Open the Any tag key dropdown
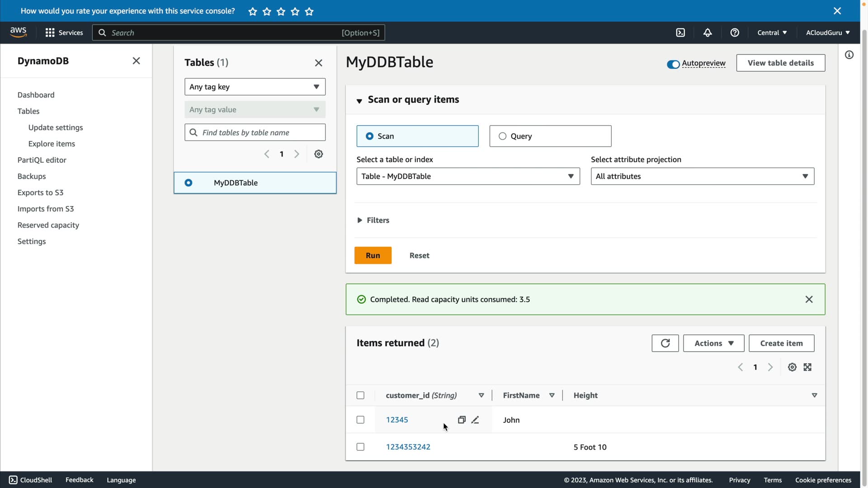The image size is (868, 488). click(x=255, y=87)
